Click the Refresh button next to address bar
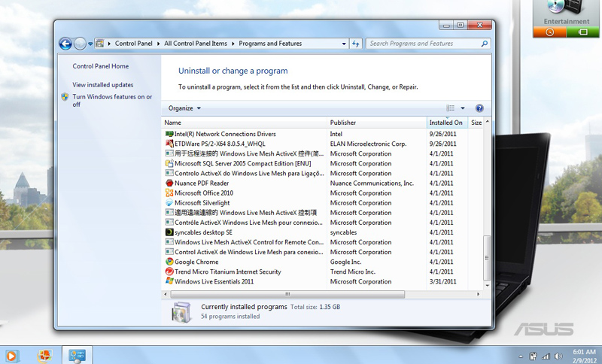 [x=356, y=44]
